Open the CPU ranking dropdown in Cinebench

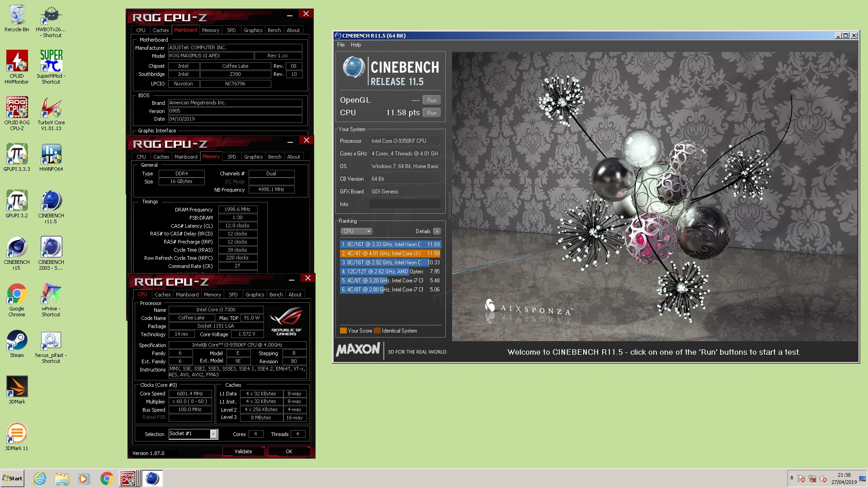(x=356, y=231)
